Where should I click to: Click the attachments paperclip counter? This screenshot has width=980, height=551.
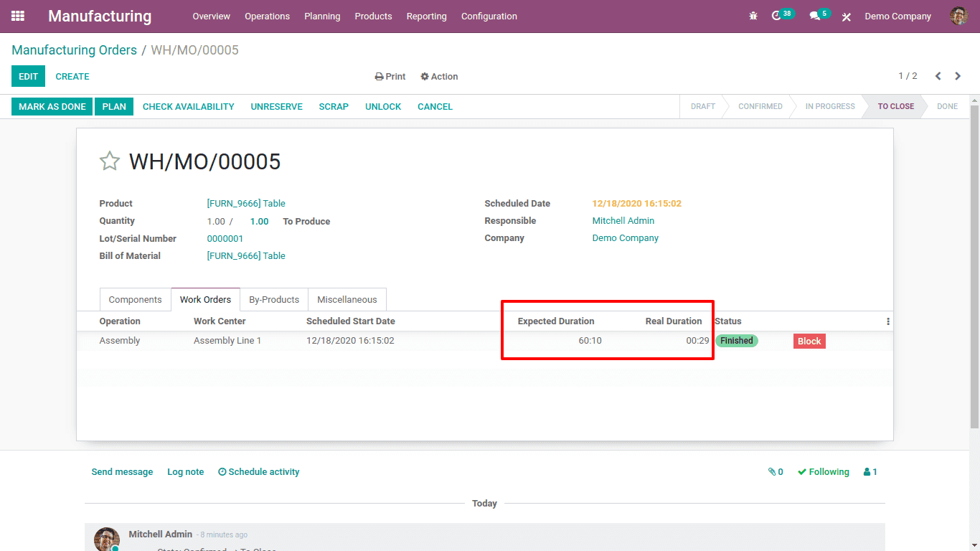[776, 472]
